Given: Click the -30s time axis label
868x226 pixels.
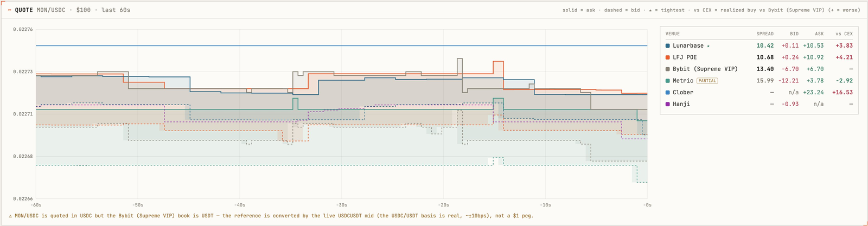Looking at the screenshot, I should [341, 205].
